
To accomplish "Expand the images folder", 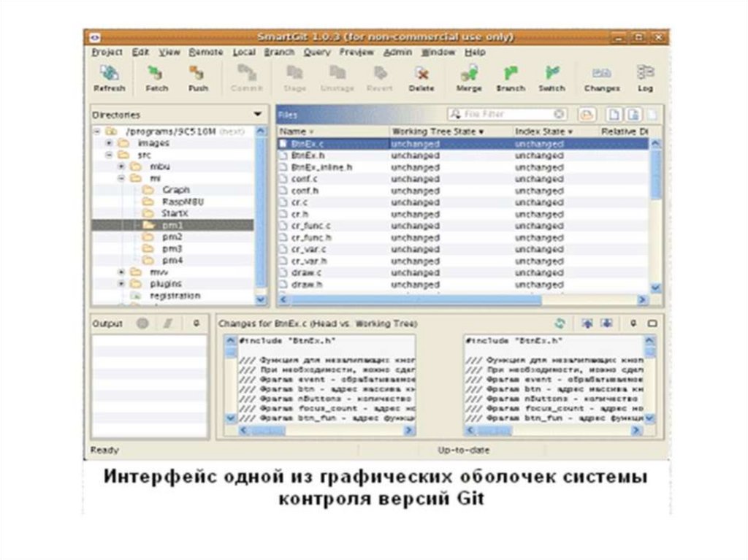I will (x=110, y=143).
